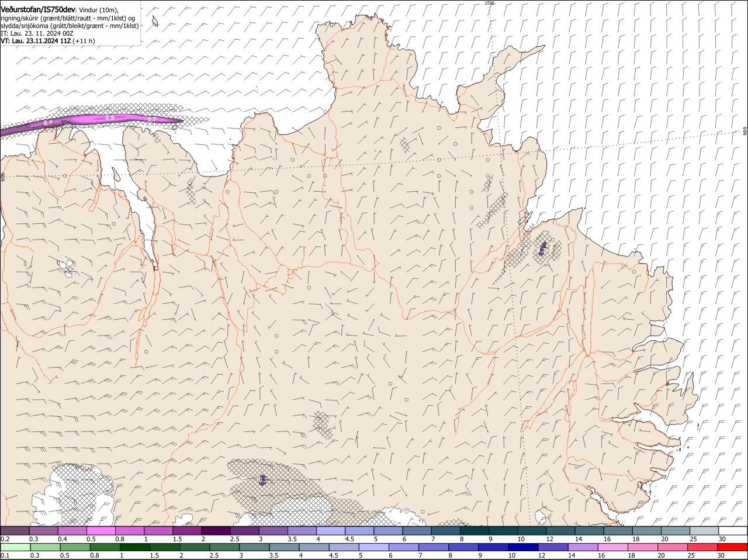Bottom legend row: deep blue swatch between 10 and 12
The width and height of the screenshot is (748, 560).
522,547
